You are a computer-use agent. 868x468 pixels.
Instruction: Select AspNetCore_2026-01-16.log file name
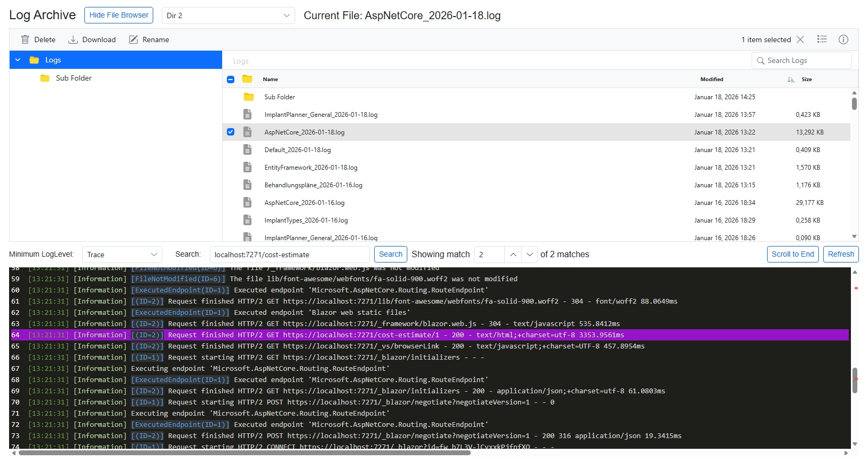(304, 202)
